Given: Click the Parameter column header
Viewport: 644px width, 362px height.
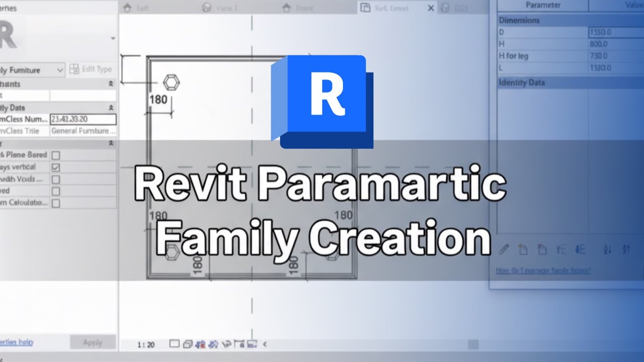Looking at the screenshot, I should (x=543, y=5).
